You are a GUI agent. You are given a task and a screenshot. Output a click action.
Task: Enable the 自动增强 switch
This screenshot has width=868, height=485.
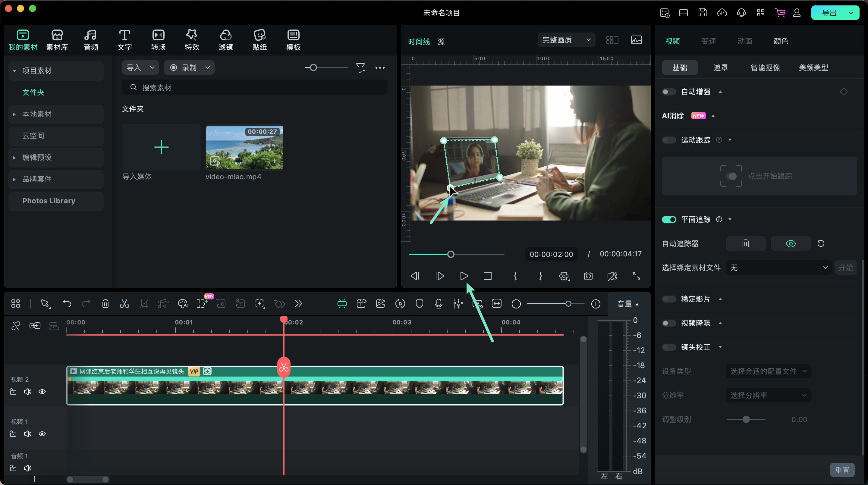[x=669, y=92]
